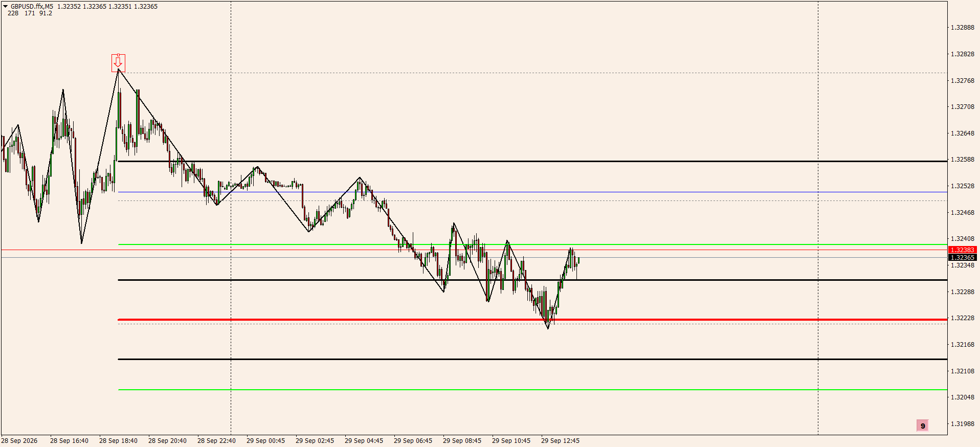This screenshot has width=980, height=447.
Task: Click the thick black line near 1.32138
Action: tap(532, 359)
